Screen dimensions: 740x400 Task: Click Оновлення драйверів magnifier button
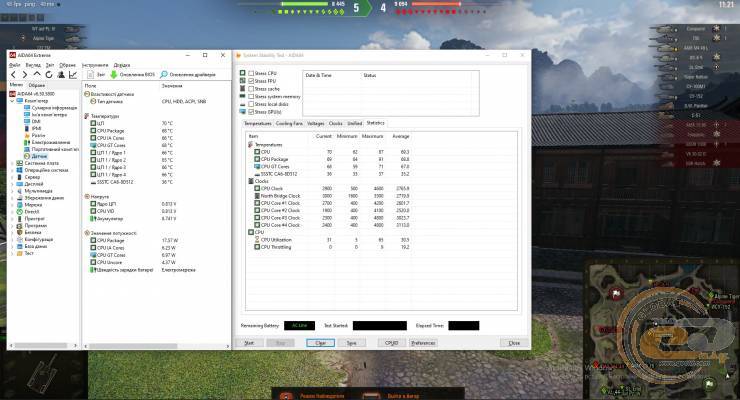tap(188, 75)
